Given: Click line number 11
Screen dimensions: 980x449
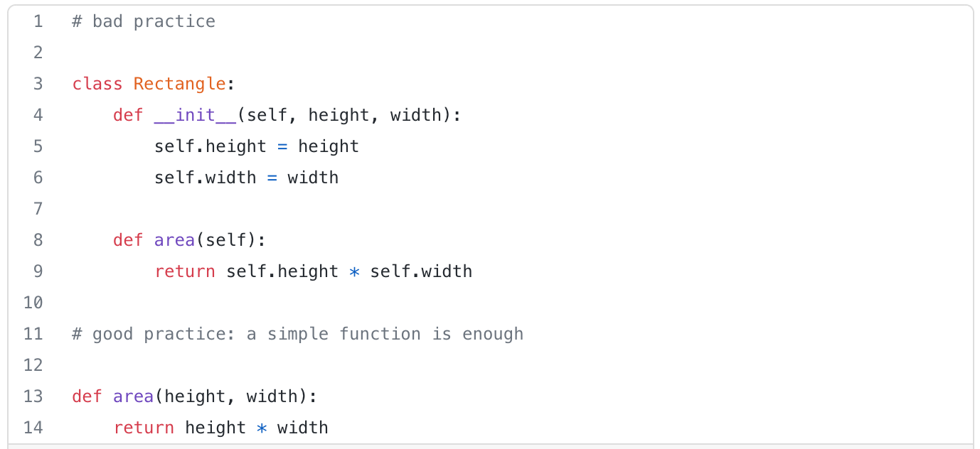Looking at the screenshot, I should click(x=33, y=334).
